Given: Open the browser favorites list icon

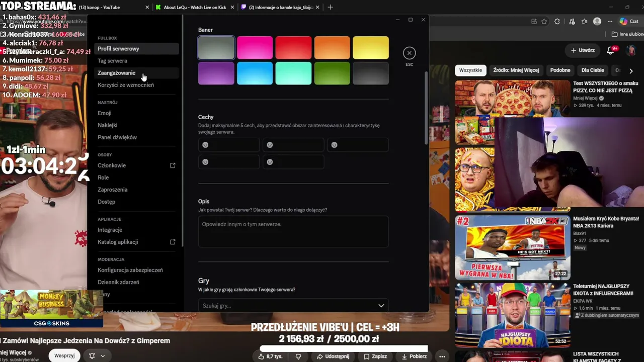Looking at the screenshot, I should pos(584,22).
